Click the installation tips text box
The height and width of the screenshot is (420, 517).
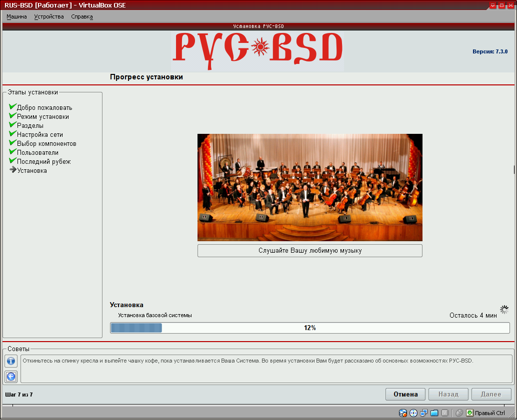click(x=266, y=369)
